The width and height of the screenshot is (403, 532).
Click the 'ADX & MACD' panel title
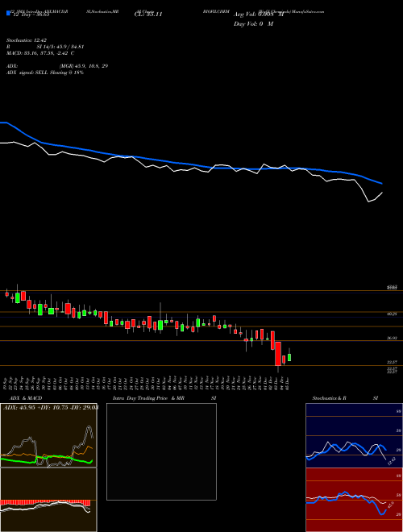pos(26,398)
